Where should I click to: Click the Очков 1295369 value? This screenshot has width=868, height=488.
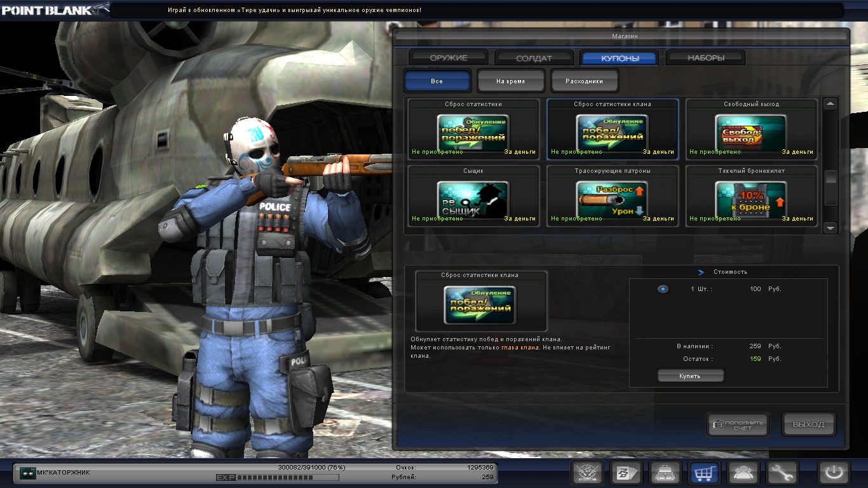tap(480, 467)
